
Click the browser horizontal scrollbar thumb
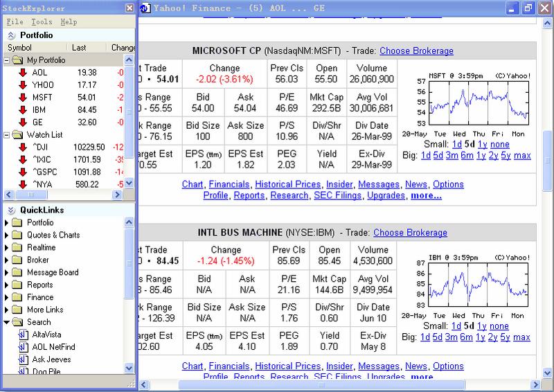click(x=321, y=385)
